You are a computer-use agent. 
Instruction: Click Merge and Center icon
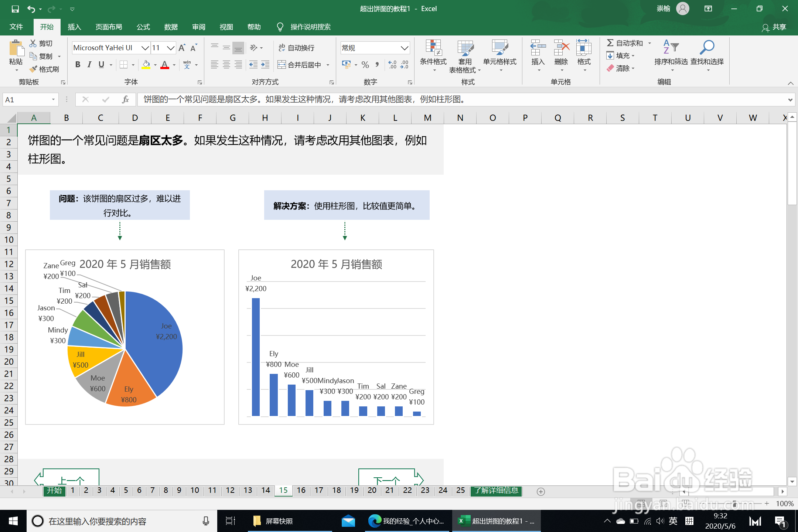point(282,65)
